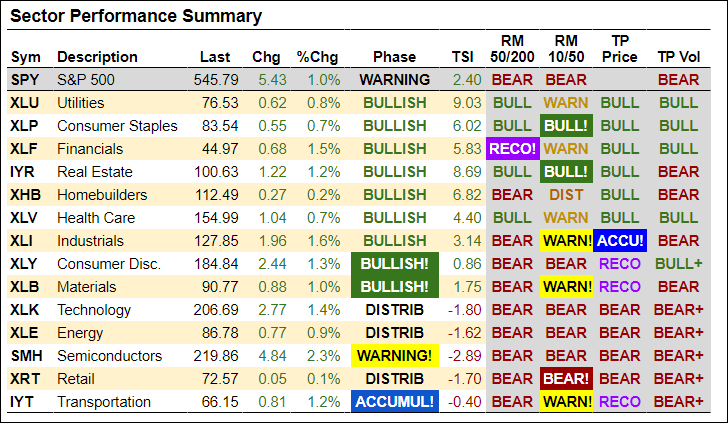The height and width of the screenshot is (423, 728).
Task: Click the blue ACCUMUL! phase for Transportation
Action: (394, 402)
